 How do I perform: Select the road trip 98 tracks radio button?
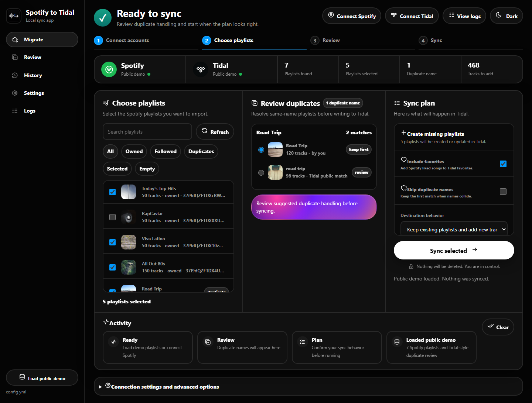(261, 173)
